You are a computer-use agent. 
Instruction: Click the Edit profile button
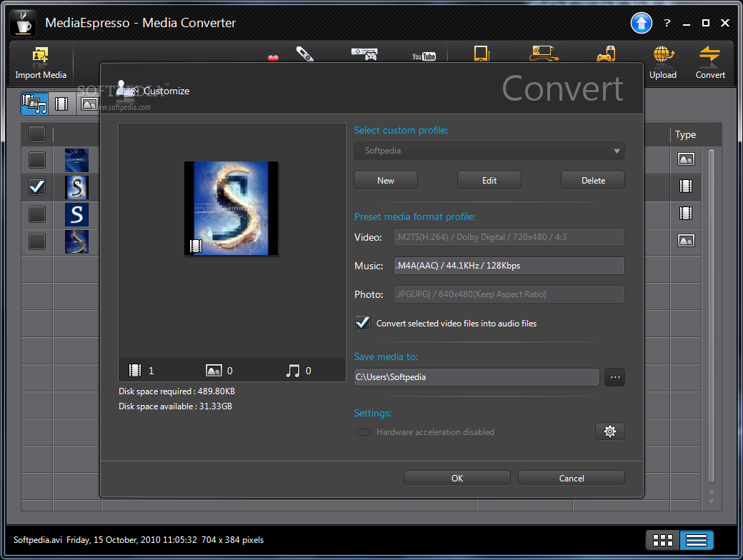coord(489,181)
